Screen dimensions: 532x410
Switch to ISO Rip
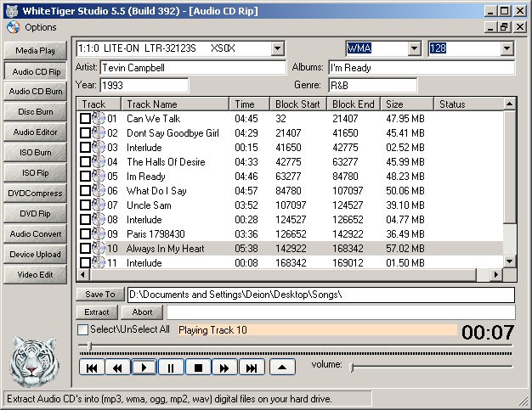[36, 173]
